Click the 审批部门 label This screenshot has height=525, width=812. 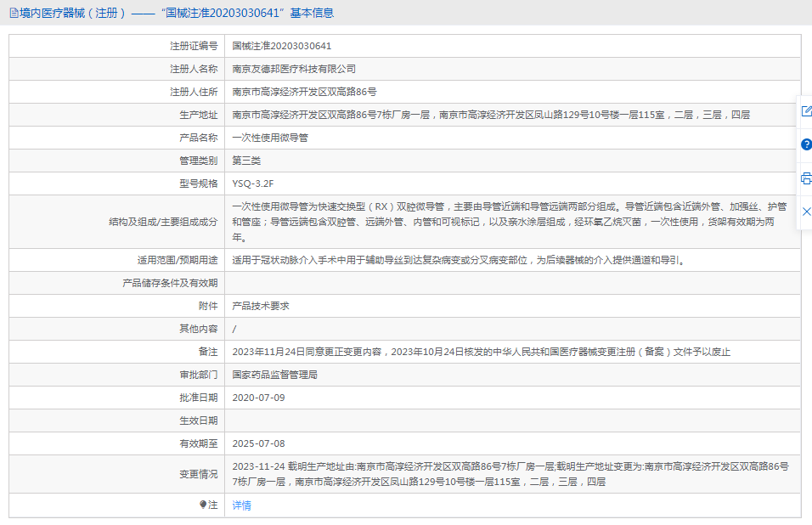pyautogui.click(x=199, y=375)
